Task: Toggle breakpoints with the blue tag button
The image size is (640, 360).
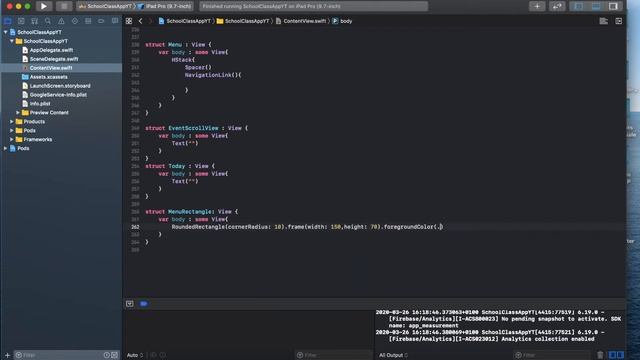Action: pyautogui.click(x=144, y=304)
